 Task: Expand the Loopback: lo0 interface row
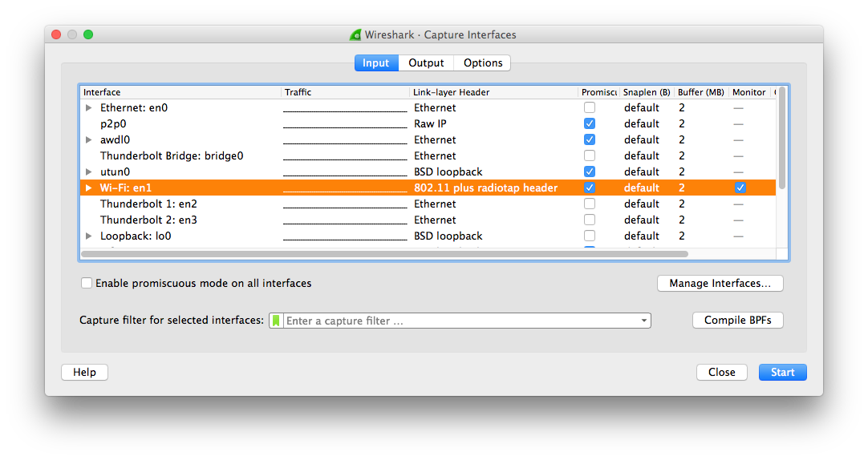coord(88,236)
